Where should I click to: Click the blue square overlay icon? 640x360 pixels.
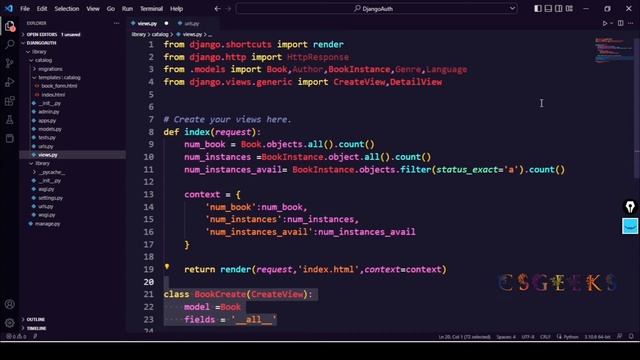point(630,226)
